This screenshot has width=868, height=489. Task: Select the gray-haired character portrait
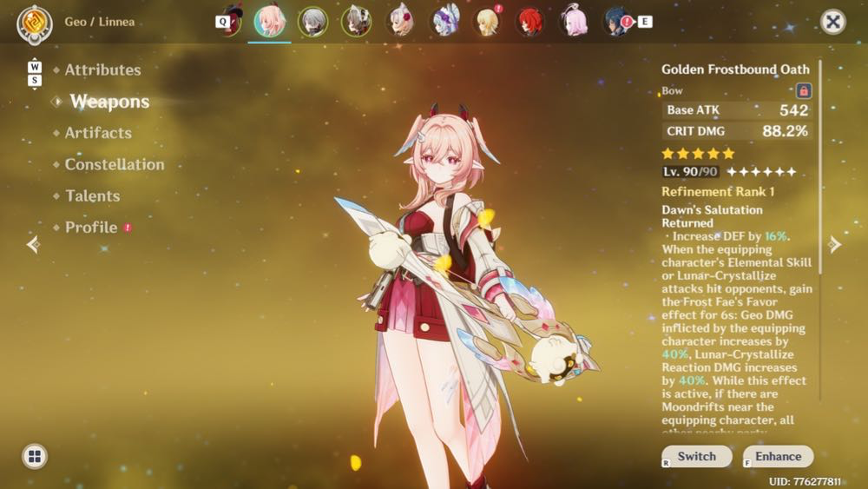[312, 23]
